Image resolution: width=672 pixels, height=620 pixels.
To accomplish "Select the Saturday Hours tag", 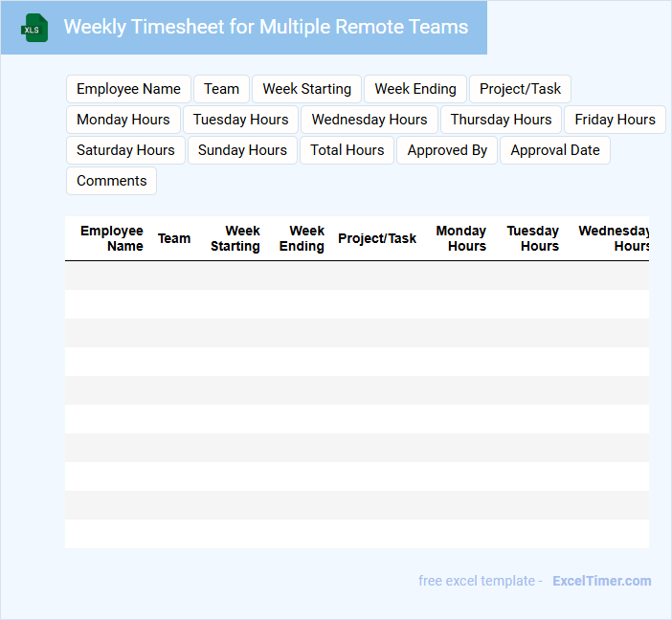I will pos(125,150).
